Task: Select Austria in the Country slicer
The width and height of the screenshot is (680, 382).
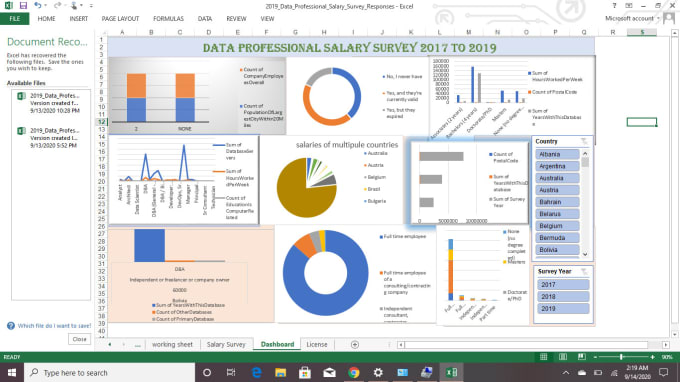Action: [x=557, y=190]
